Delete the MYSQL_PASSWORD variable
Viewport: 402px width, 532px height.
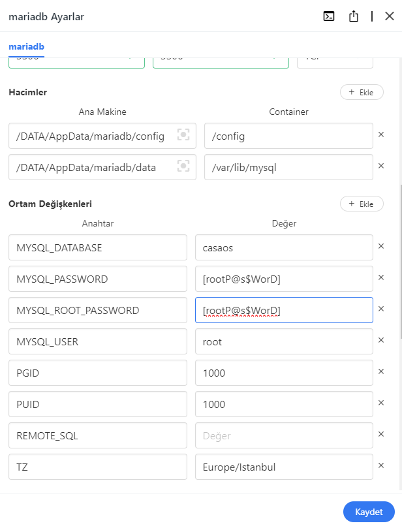[x=381, y=277]
